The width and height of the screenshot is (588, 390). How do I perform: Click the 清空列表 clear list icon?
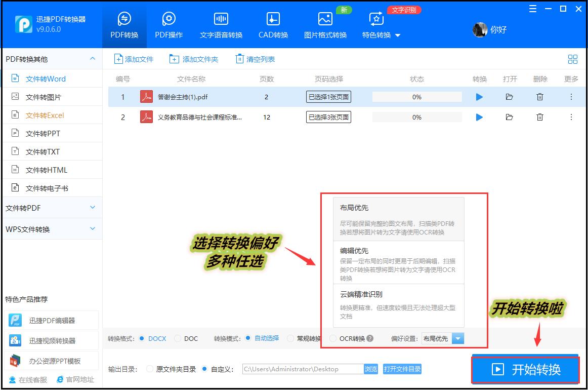click(239, 59)
